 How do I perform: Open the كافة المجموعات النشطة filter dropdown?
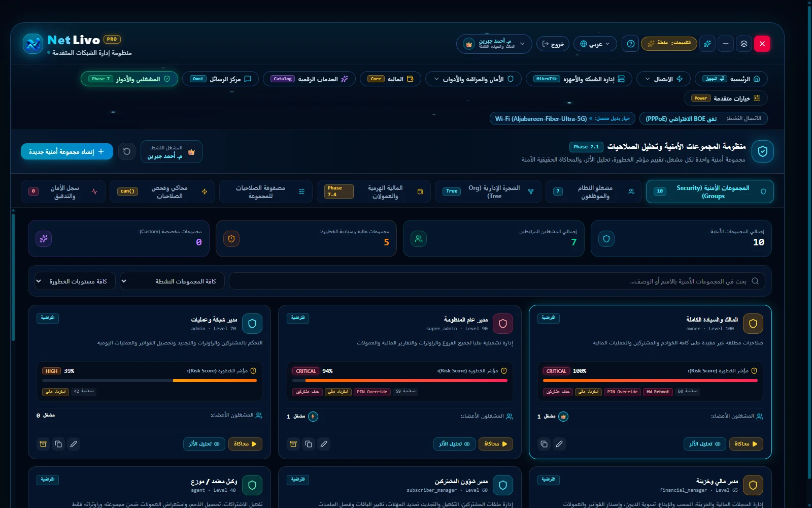[x=172, y=281]
